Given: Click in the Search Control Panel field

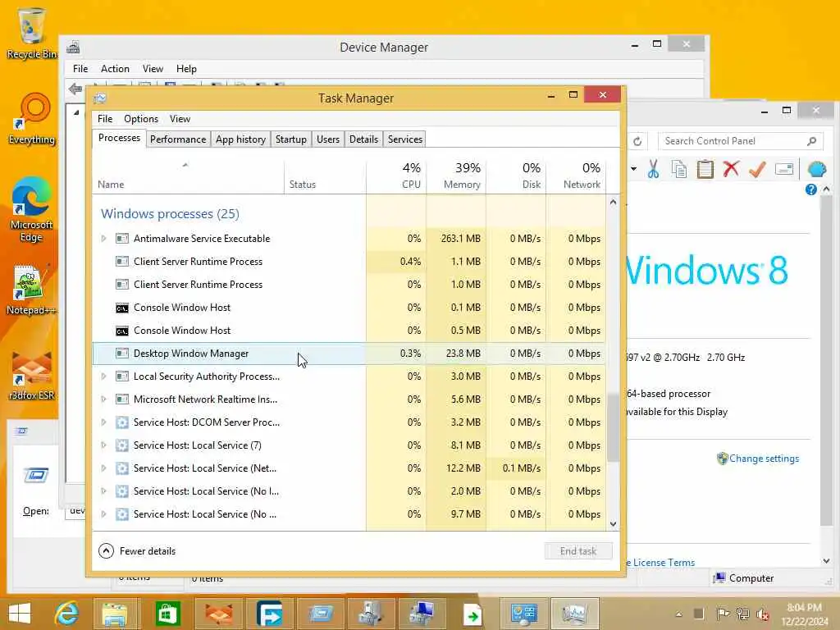Looking at the screenshot, I should pyautogui.click(x=739, y=141).
